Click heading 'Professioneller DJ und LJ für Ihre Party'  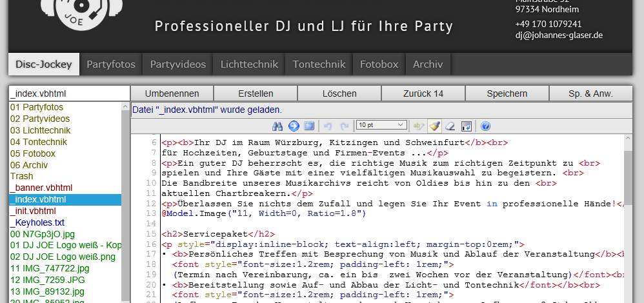point(303,26)
